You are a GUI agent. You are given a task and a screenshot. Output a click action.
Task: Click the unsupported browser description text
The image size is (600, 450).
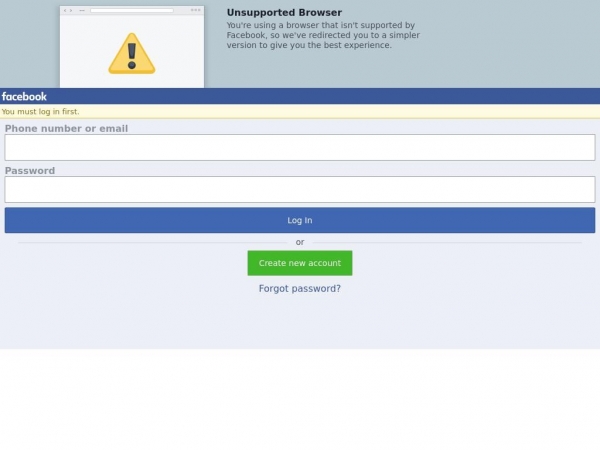(322, 35)
